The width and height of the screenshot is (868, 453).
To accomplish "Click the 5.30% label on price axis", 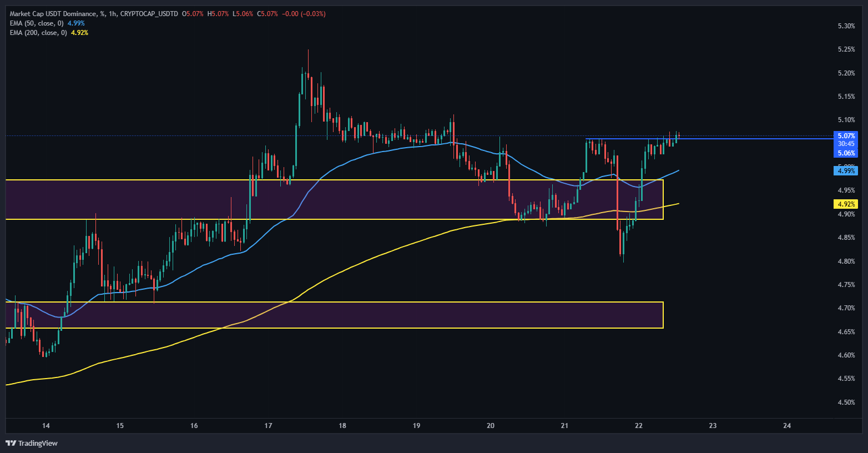I will (846, 26).
